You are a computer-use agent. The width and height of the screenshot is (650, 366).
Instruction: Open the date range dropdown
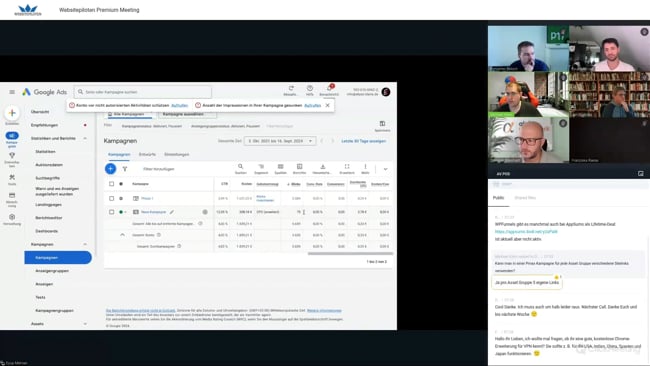pos(280,141)
